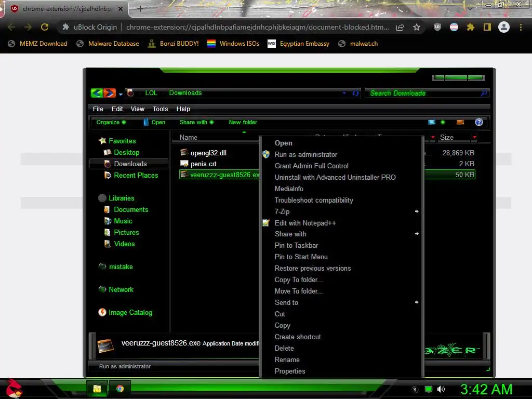Open the Videos library
Image resolution: width=532 pixels, height=399 pixels.
pos(124,244)
